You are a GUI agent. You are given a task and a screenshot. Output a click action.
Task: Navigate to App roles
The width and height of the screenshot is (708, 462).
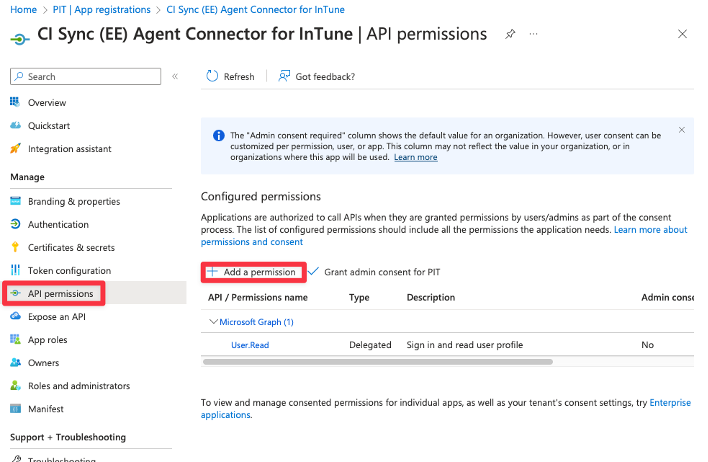47,340
